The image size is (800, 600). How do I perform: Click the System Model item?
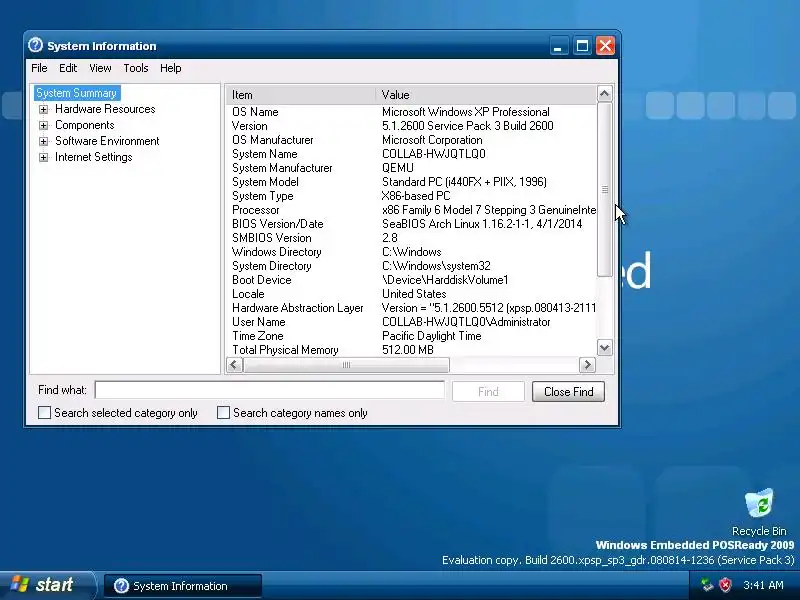265,182
